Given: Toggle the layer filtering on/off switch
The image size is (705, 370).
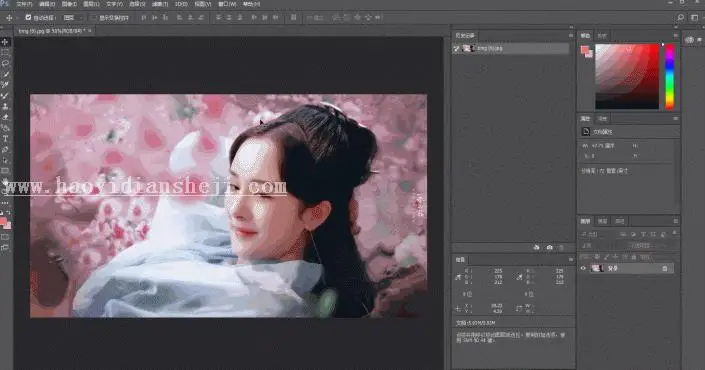Looking at the screenshot, I should [x=674, y=233].
